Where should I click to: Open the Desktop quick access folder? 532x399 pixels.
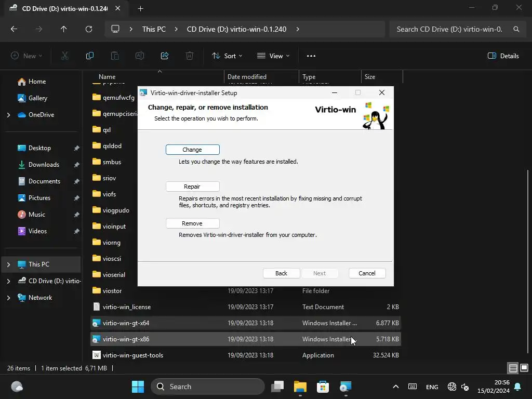point(39,148)
